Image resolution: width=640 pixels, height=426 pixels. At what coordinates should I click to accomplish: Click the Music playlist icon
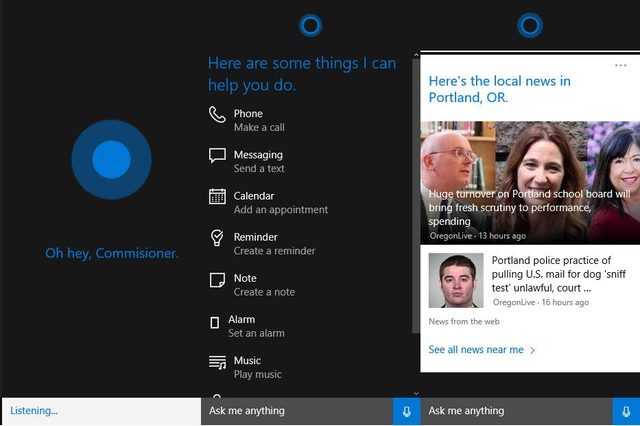pos(217,362)
